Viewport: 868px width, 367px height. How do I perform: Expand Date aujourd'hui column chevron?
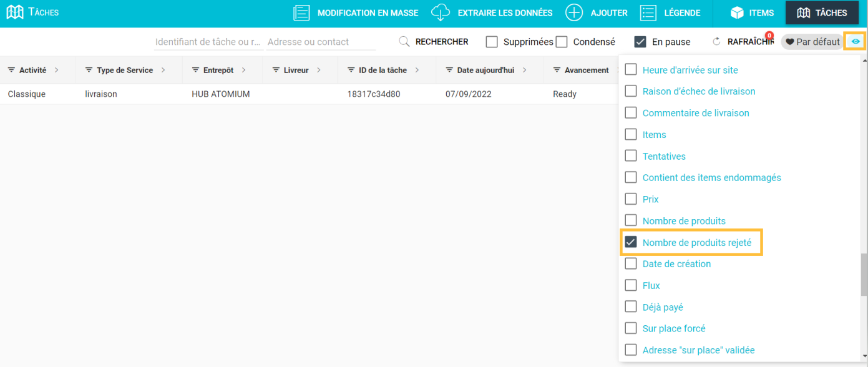(x=525, y=70)
